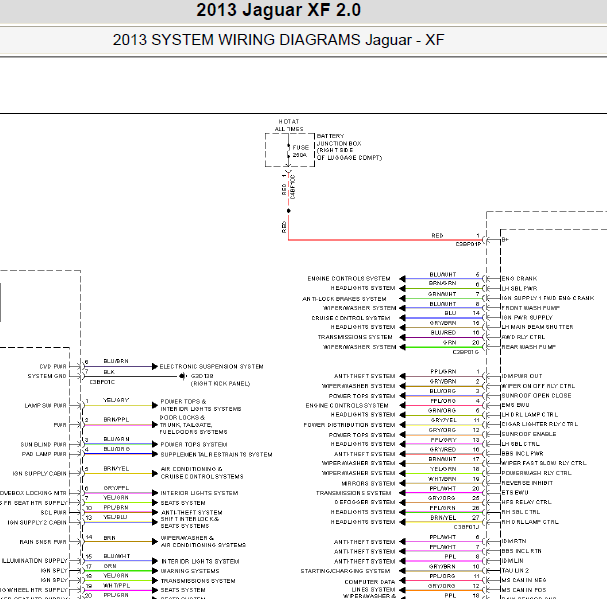Select the 'PAD LAMP PWR' label
Image resolution: width=607 pixels, height=599 pixels.
pyautogui.click(x=44, y=454)
